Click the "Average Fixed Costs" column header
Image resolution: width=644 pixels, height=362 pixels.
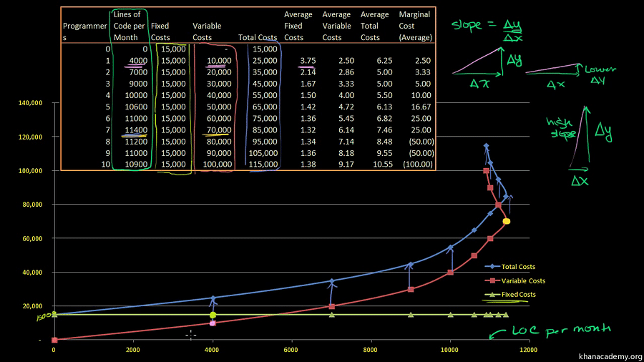[298, 26]
